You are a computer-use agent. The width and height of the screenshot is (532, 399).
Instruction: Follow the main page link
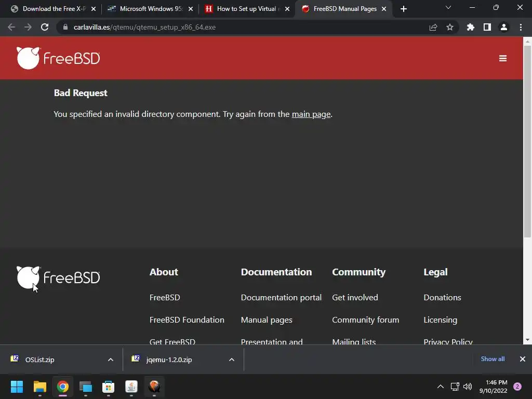(x=311, y=114)
